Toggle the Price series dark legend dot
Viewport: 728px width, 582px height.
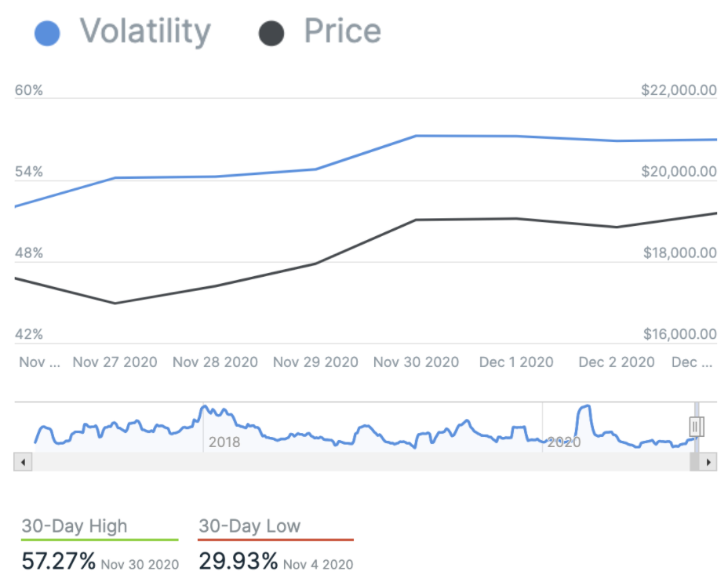click(271, 33)
